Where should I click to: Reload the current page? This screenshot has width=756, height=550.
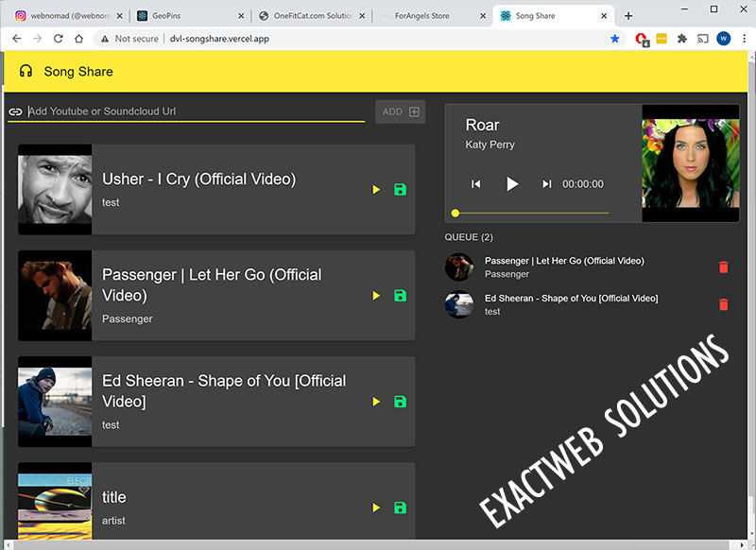coord(59,39)
